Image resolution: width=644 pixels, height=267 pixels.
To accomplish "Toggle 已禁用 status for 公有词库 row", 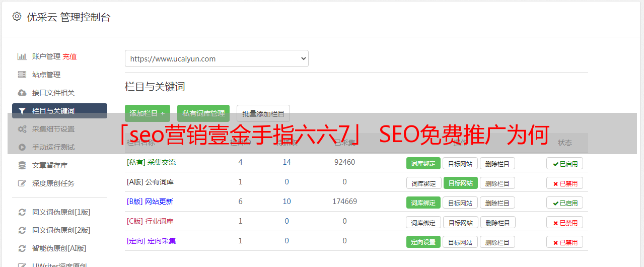I will 565,183.
